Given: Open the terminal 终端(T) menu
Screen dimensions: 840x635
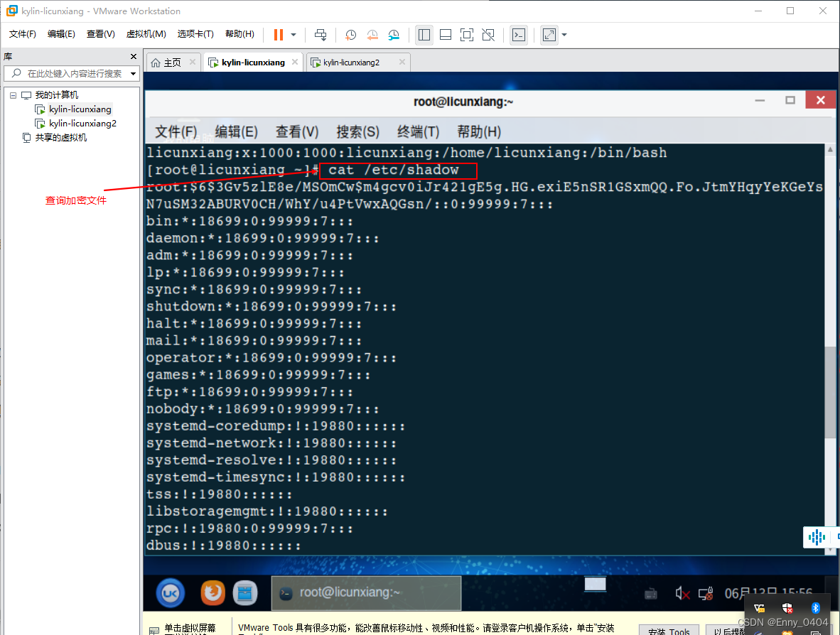Looking at the screenshot, I should click(x=418, y=131).
